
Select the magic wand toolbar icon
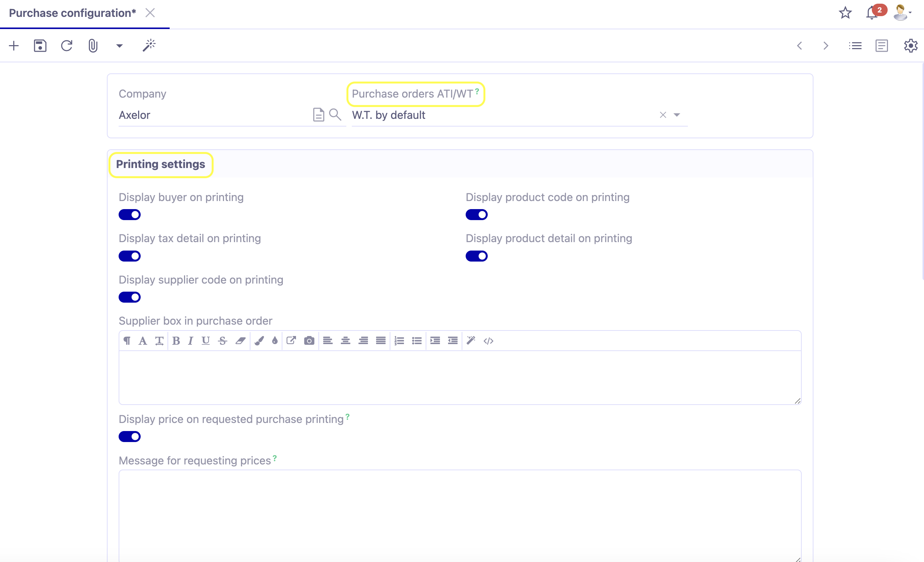[149, 45]
